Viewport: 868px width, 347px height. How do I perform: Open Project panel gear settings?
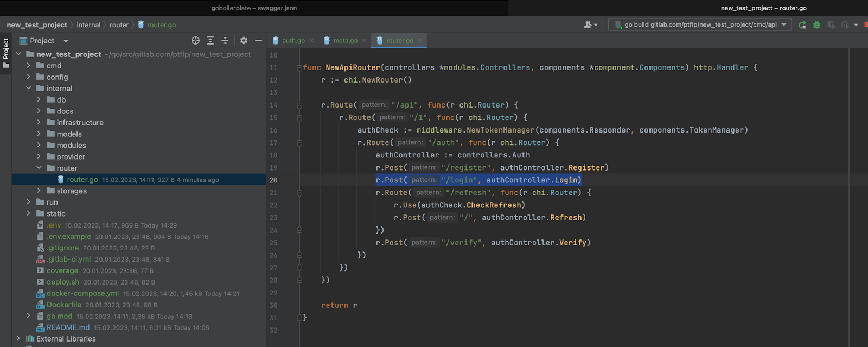pyautogui.click(x=244, y=41)
